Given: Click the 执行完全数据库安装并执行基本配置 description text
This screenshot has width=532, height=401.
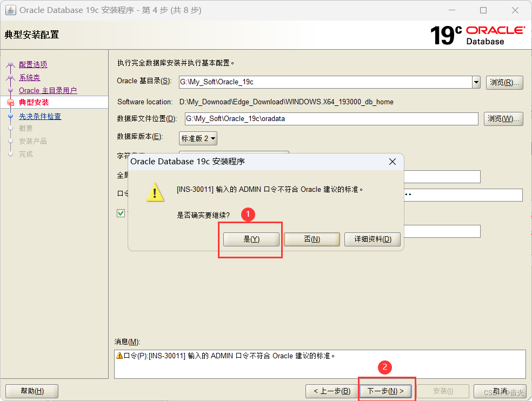Looking at the screenshot, I should 176,63.
